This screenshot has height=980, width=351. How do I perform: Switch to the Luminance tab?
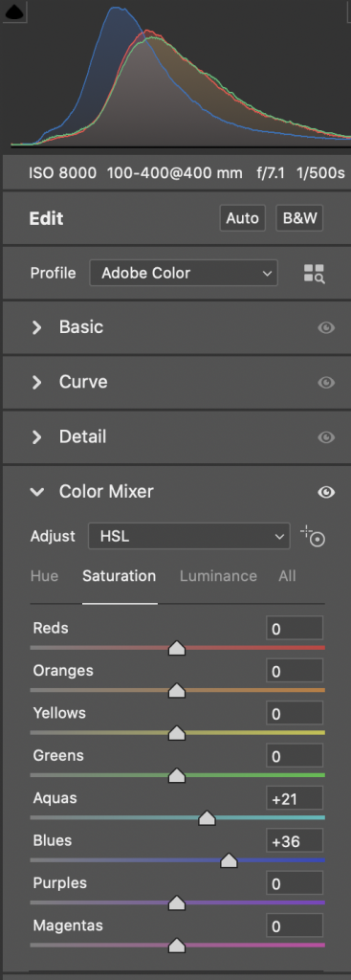pyautogui.click(x=218, y=575)
